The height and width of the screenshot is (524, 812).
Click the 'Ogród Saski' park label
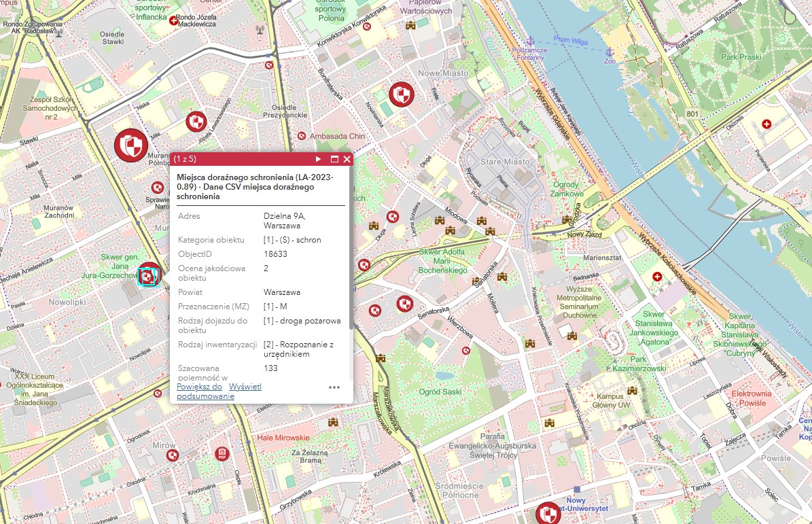[x=440, y=392]
